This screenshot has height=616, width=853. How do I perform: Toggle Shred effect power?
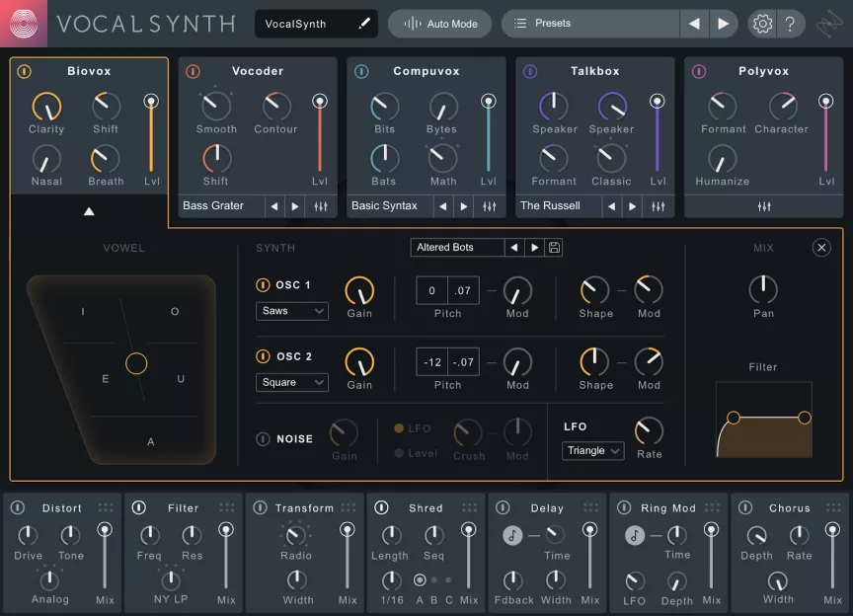pos(381,507)
